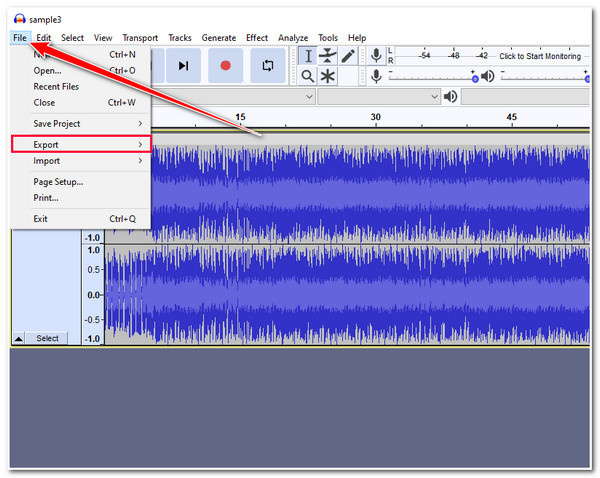Open the Transport menu
The width and height of the screenshot is (600, 478).
click(140, 38)
